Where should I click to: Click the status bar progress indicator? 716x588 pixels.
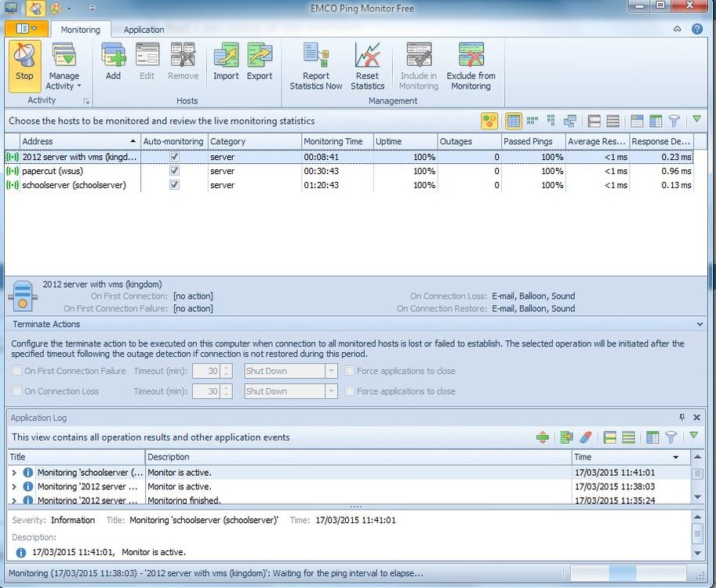628,573
